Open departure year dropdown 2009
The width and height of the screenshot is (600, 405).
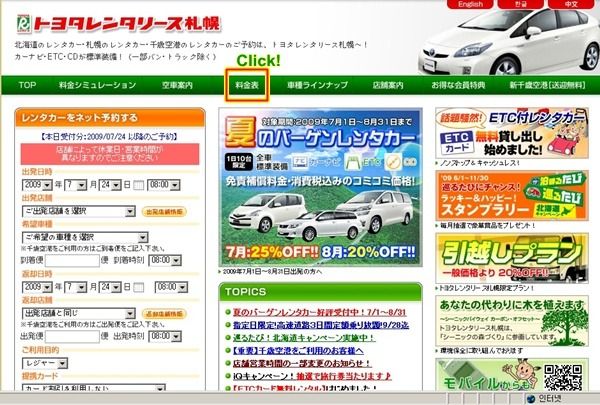coord(37,185)
